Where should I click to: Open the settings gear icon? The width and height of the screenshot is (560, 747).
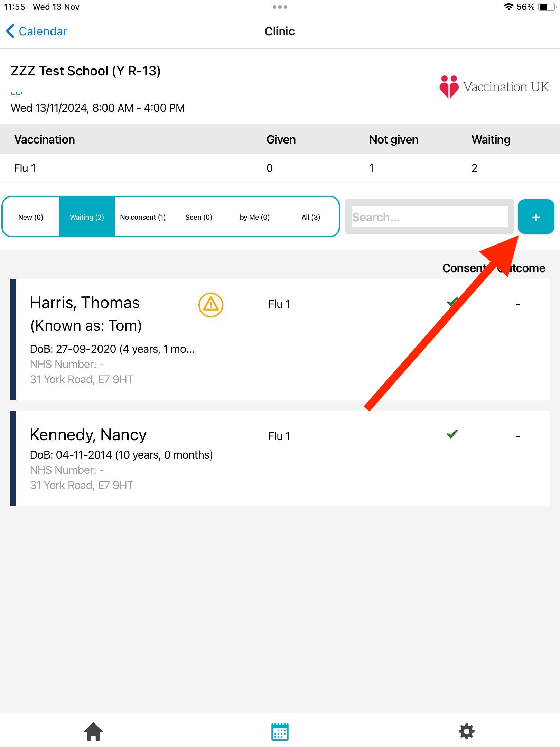466,731
